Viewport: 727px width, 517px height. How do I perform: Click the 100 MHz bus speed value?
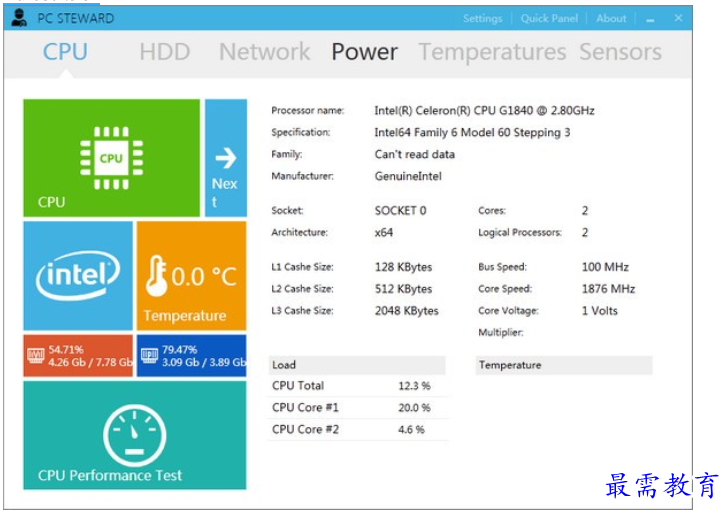tap(605, 267)
